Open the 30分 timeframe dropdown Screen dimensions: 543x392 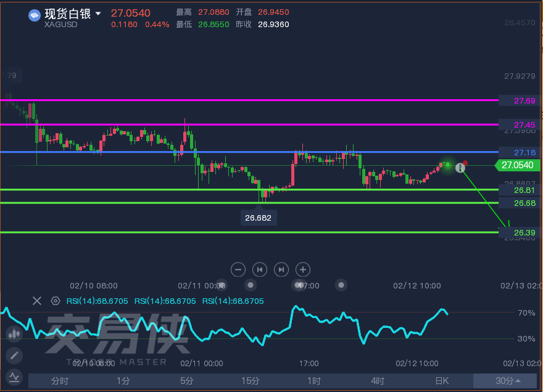pyautogui.click(x=507, y=381)
